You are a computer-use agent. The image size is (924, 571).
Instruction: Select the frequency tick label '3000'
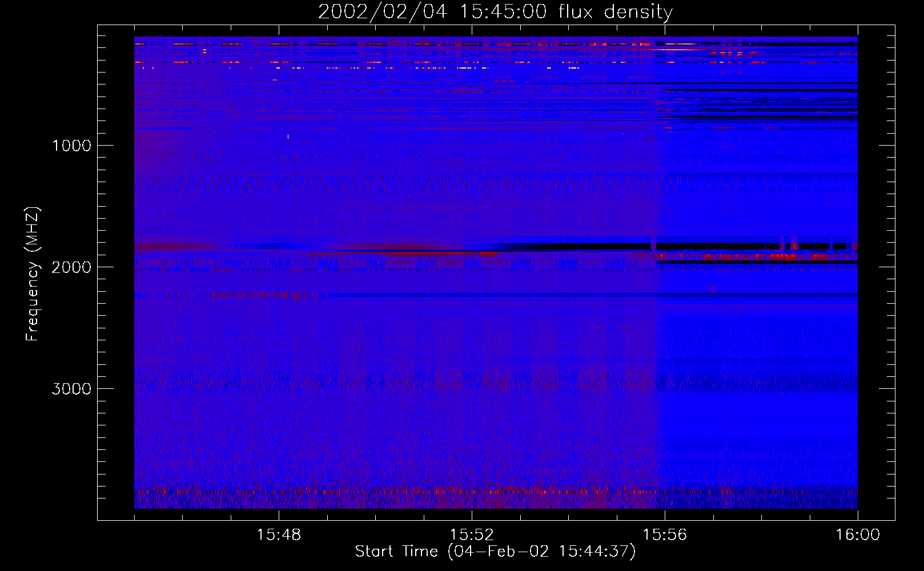71,389
